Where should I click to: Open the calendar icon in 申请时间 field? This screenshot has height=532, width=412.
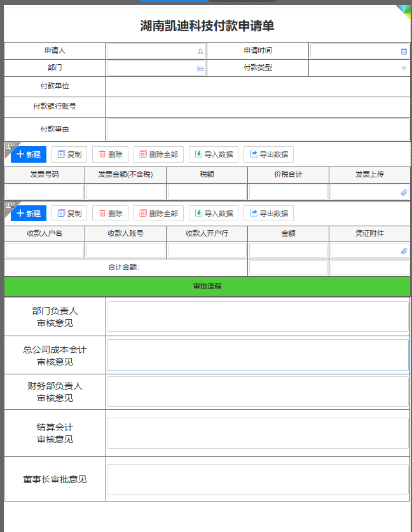click(404, 51)
